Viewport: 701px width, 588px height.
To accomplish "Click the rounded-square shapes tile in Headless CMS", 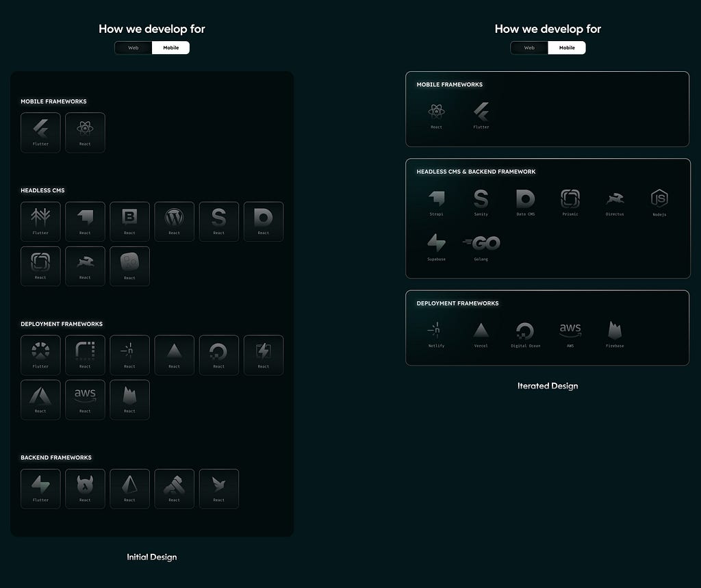I will 129,266.
